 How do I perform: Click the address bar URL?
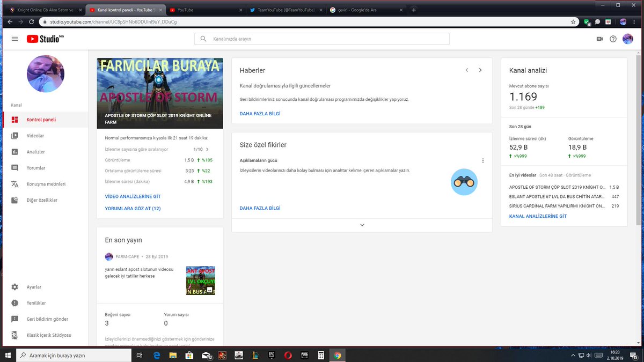click(x=113, y=22)
